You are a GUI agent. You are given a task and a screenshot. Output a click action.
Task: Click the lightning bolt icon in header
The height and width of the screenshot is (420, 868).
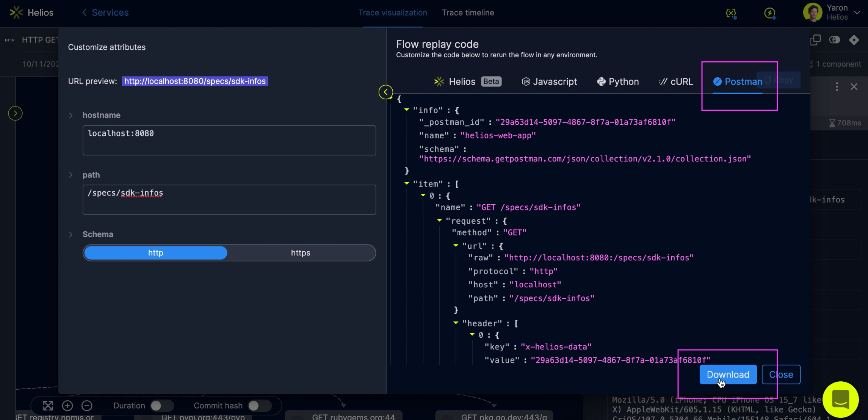coord(769,13)
